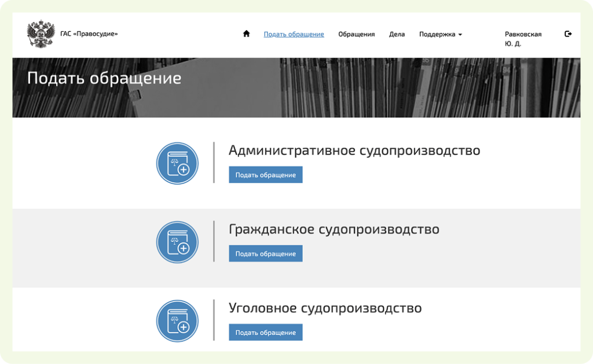Expand the Поддержка dropdown menu
The height and width of the screenshot is (364, 593).
click(x=440, y=34)
